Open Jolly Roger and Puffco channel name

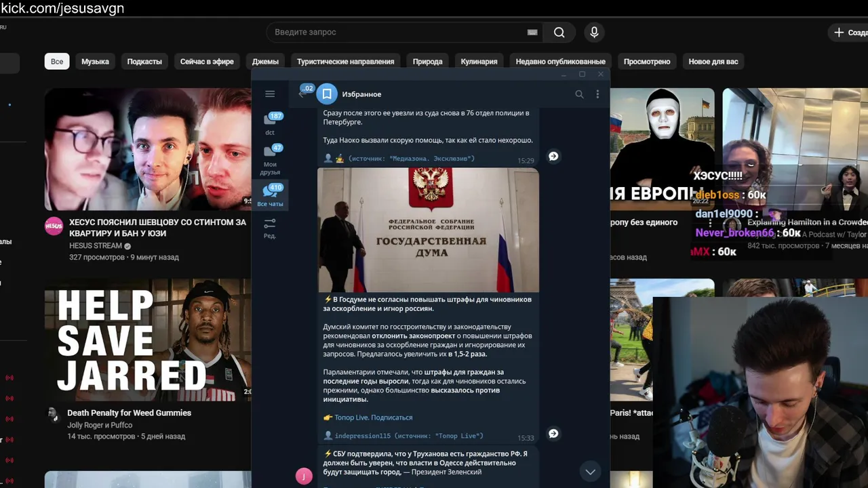click(x=100, y=425)
